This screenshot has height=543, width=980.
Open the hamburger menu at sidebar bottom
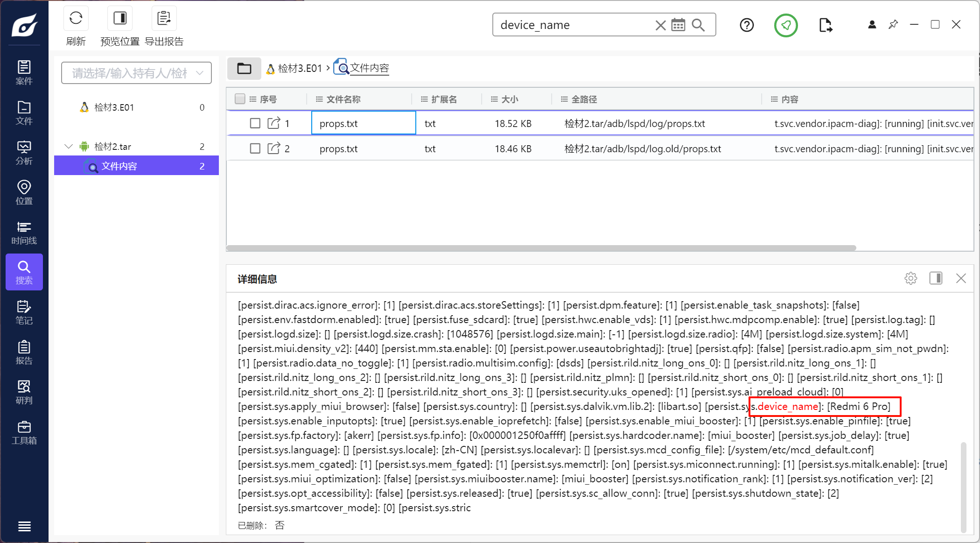point(24,526)
